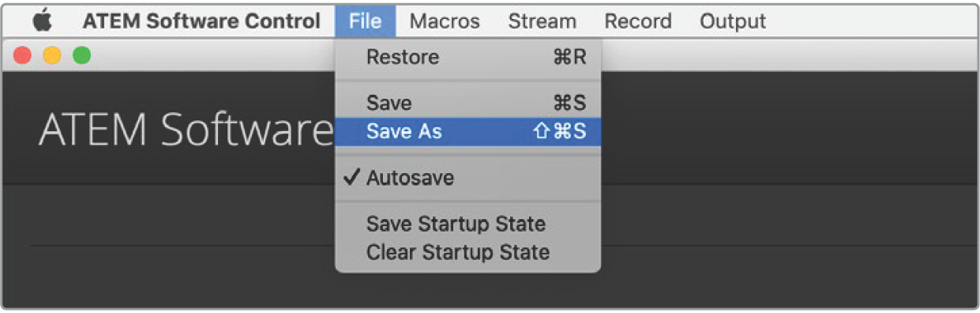Minimize the window with the yellow button
Image resolution: width=980 pixels, height=313 pixels.
pyautogui.click(x=52, y=55)
